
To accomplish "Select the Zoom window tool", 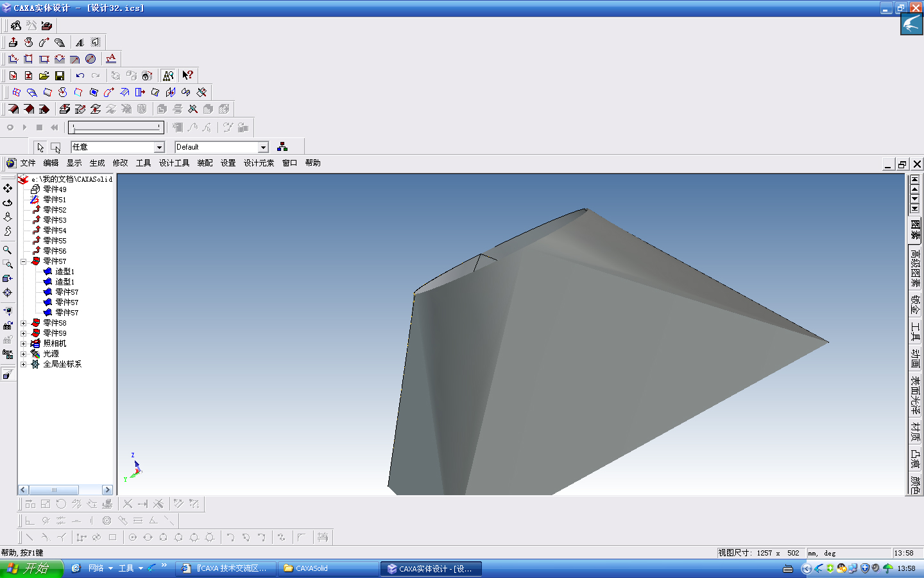I will tap(8, 264).
